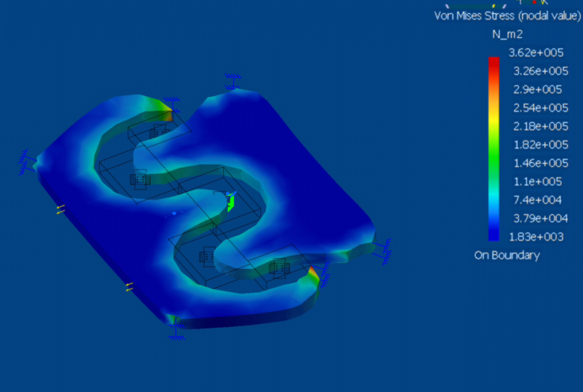Select the maximum value 3.62e+005 in legend
This screenshot has height=392, width=583.
coord(539,52)
